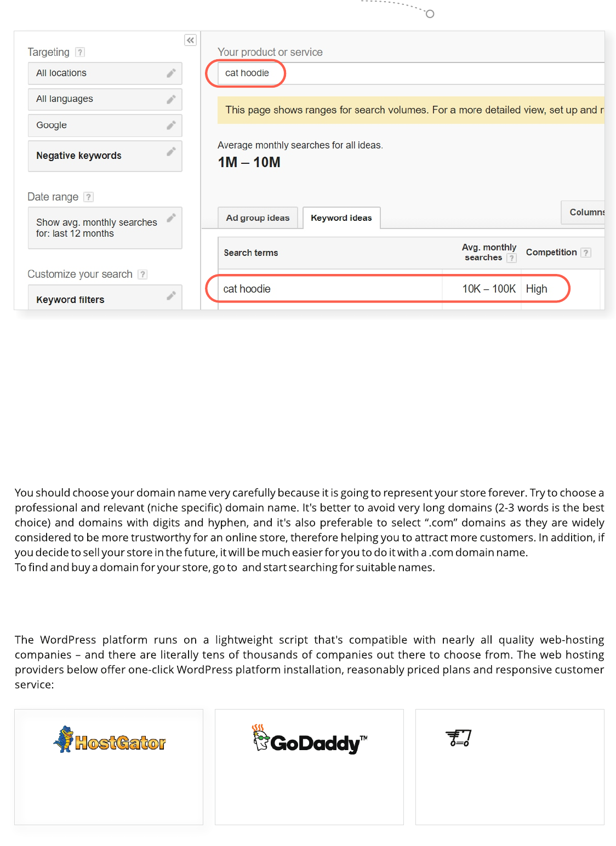
Task: Click help icon next to Customize your search
Action: click(142, 275)
